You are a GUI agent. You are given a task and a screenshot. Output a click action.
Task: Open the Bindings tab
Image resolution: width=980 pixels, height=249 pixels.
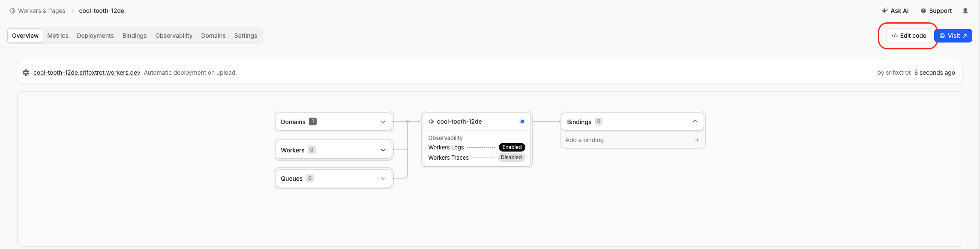[135, 36]
